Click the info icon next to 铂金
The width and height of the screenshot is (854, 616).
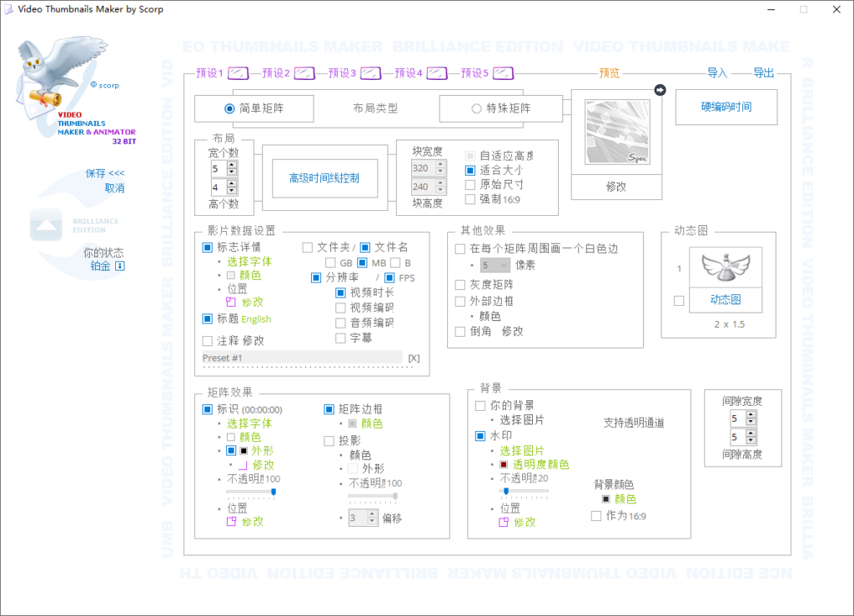point(120,266)
